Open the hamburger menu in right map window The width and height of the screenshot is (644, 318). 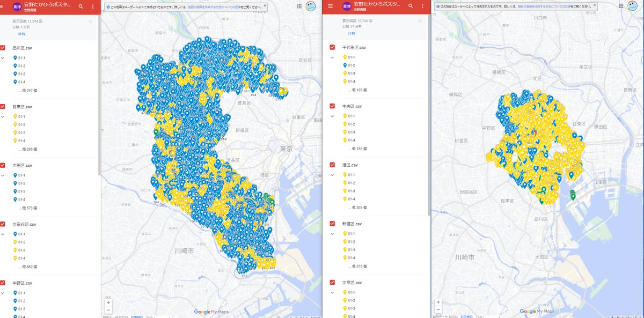(x=330, y=6)
